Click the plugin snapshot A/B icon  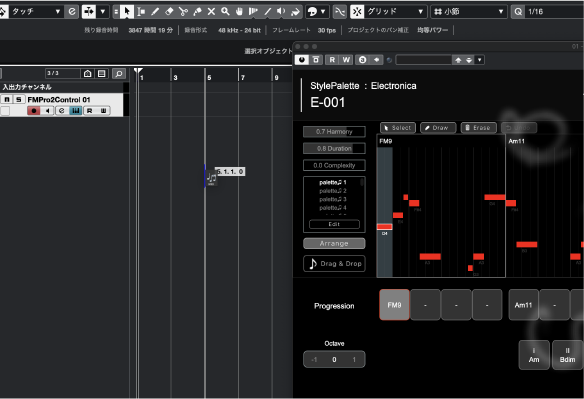tap(362, 60)
